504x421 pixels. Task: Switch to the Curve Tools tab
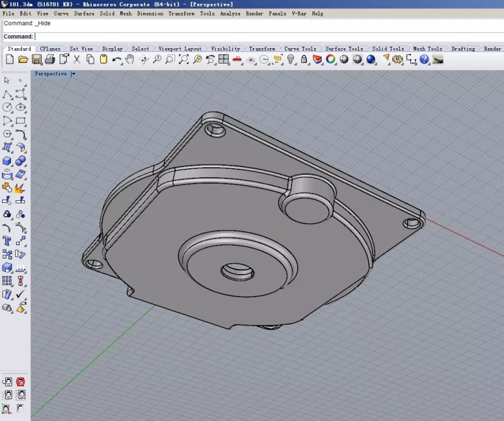tap(300, 49)
